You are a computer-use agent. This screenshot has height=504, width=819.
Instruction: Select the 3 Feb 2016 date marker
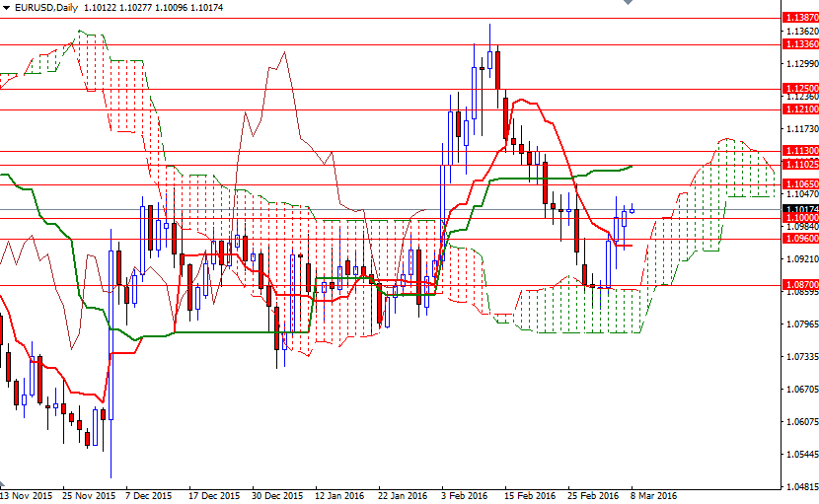coord(465,496)
